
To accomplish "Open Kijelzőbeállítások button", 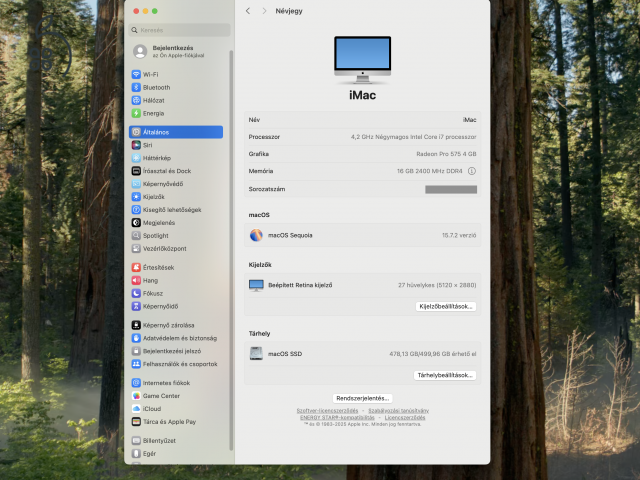I will (x=446, y=307).
